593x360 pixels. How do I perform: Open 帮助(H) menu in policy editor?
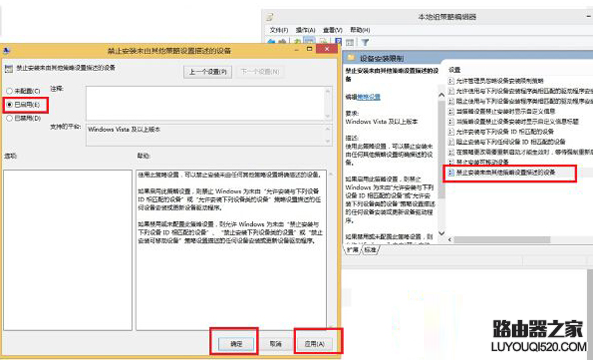pyautogui.click(x=360, y=30)
